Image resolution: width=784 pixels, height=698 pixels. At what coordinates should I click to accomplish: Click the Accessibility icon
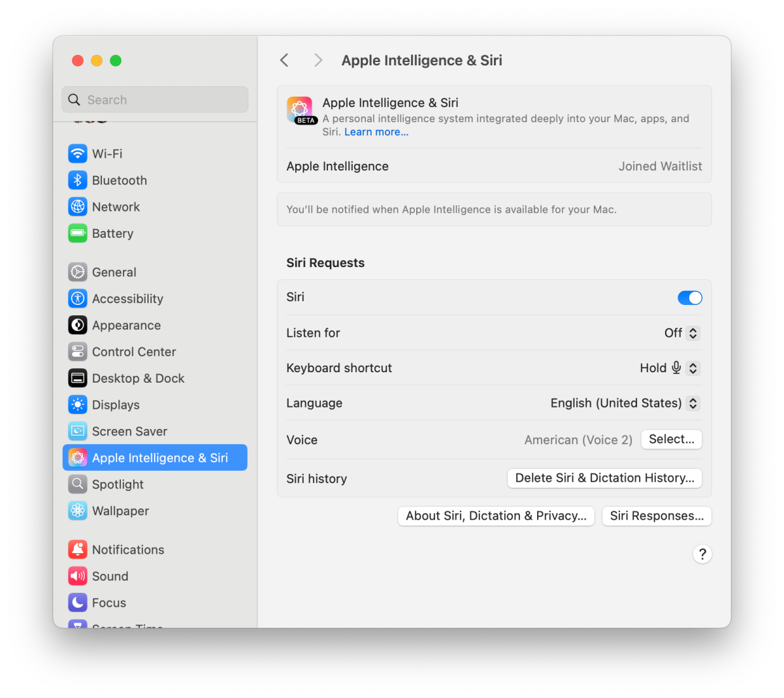(x=78, y=298)
